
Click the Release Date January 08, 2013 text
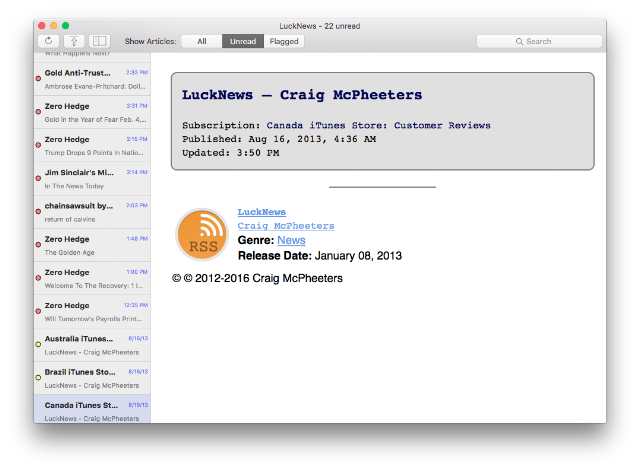(x=320, y=256)
